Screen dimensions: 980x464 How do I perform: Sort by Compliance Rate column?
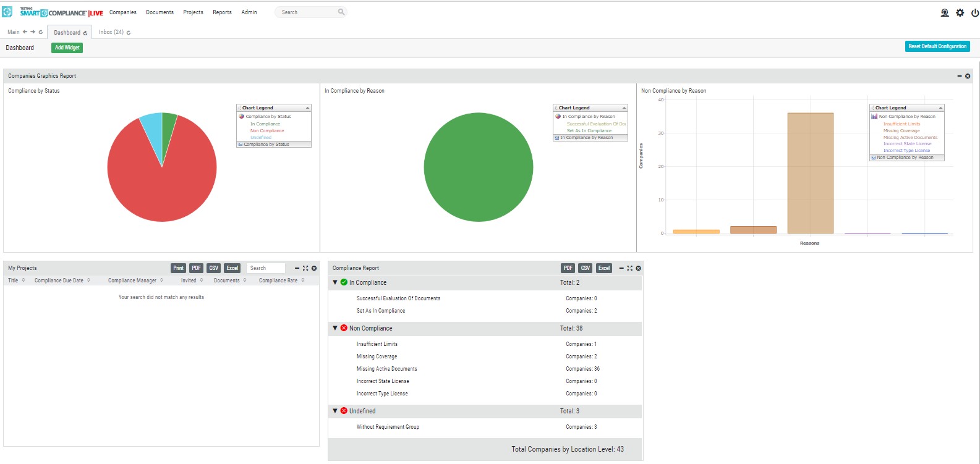tap(282, 281)
